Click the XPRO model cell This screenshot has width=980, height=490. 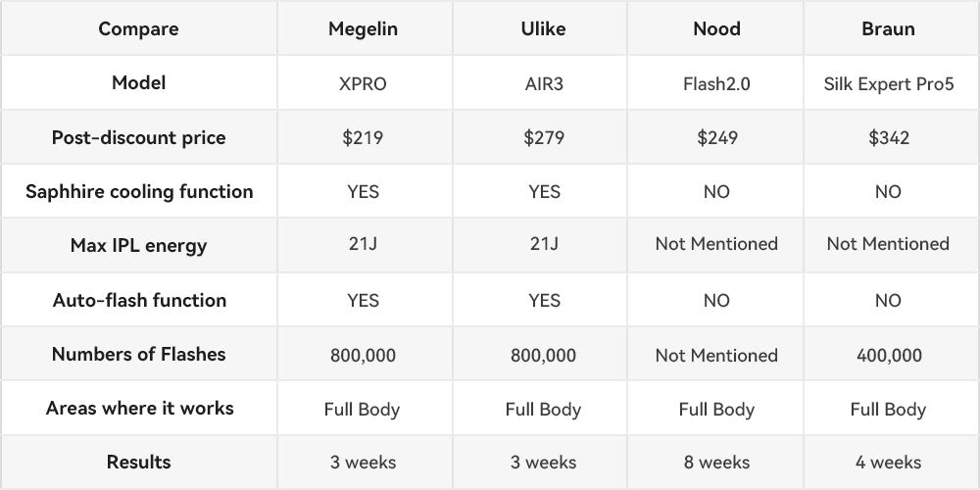click(364, 83)
